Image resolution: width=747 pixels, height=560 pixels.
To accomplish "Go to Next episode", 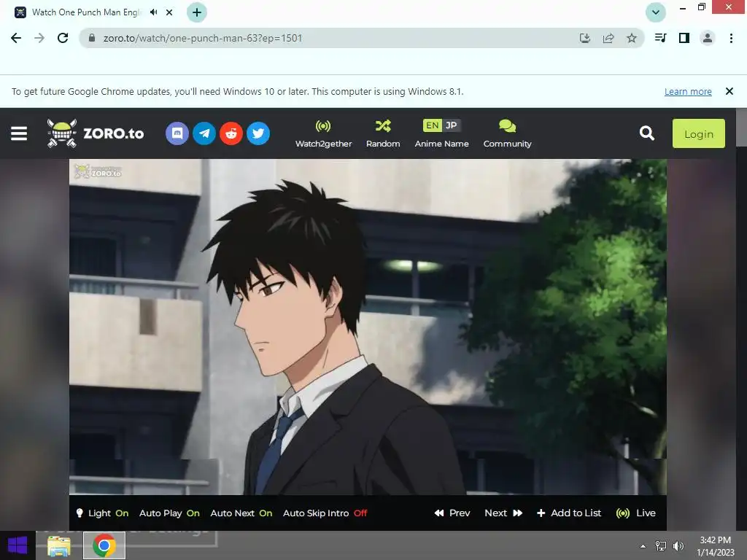I will (x=503, y=513).
